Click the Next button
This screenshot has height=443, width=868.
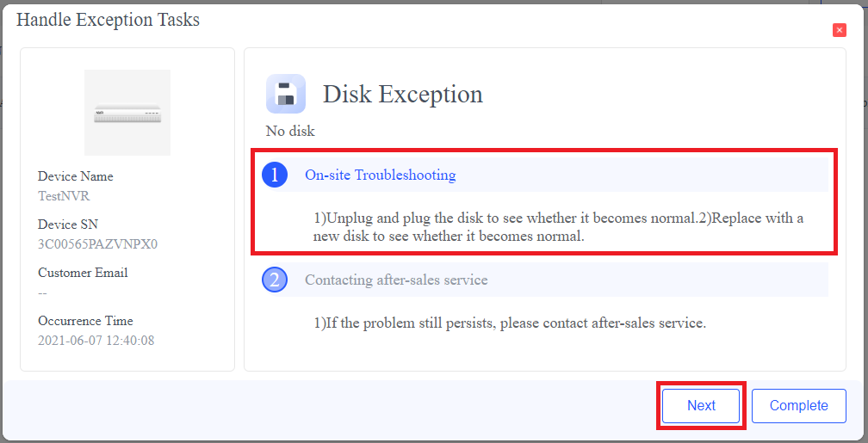pos(701,405)
